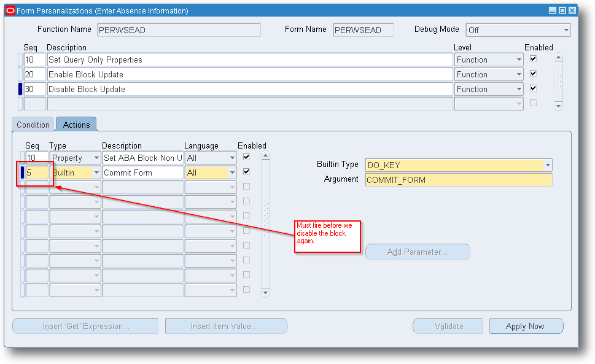
Task: Open Type dropdown showing Builtin
Action: click(96, 172)
